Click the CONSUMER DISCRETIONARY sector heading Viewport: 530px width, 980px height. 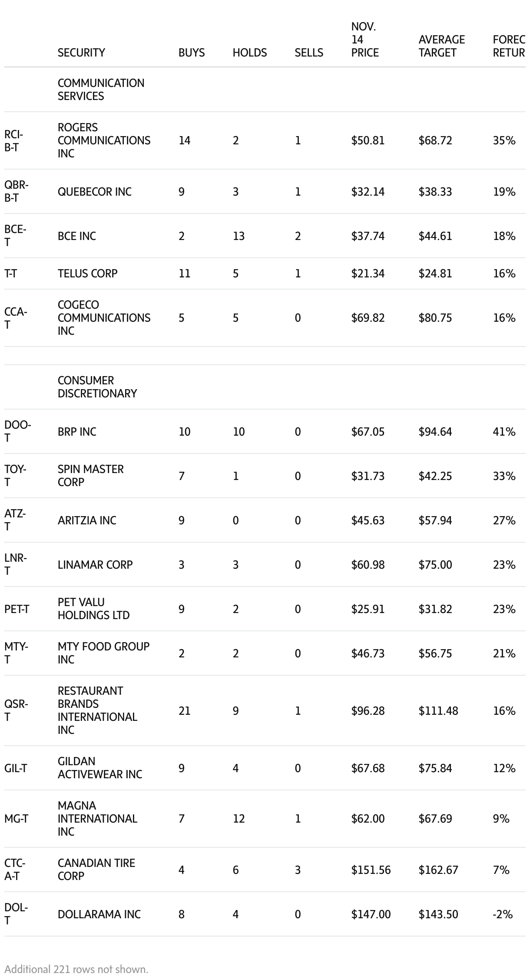97,387
